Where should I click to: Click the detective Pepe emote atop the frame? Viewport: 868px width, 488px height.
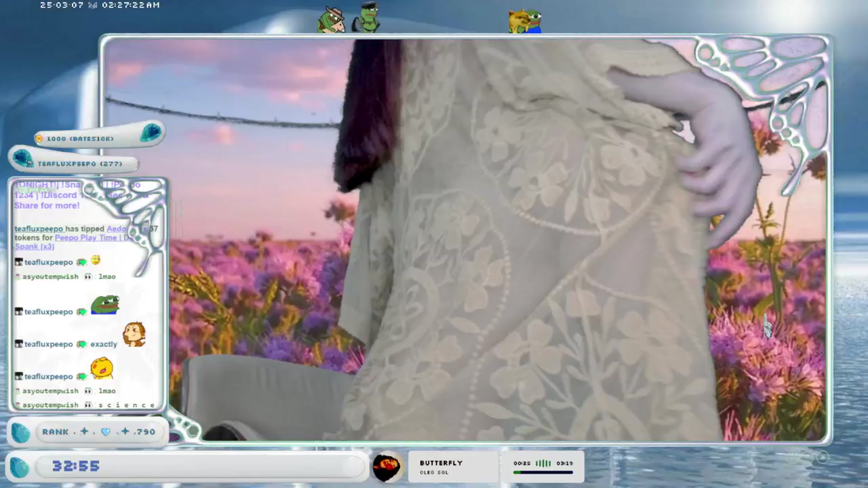tap(331, 20)
